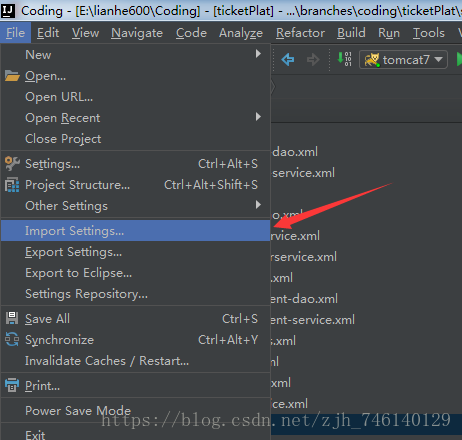Screen dimensions: 462x440
Task: Open the Refactor menu
Action: 300,33
